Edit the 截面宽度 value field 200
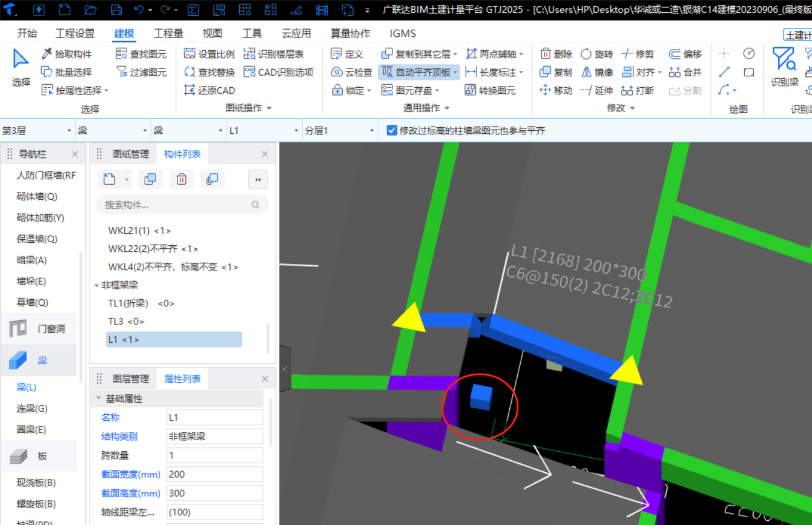812x525 pixels. click(x=215, y=474)
